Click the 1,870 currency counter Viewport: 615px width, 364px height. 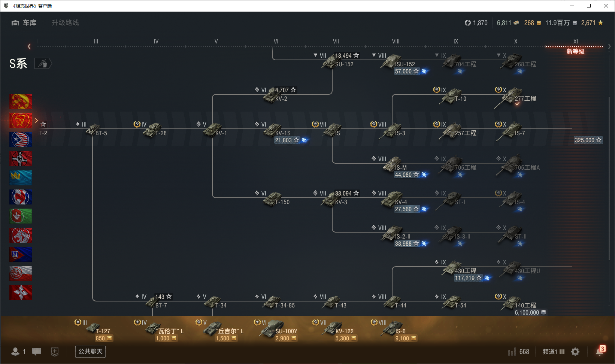[x=476, y=23]
